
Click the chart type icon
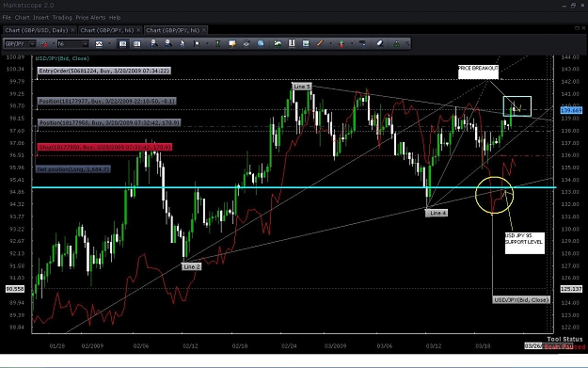click(99, 44)
